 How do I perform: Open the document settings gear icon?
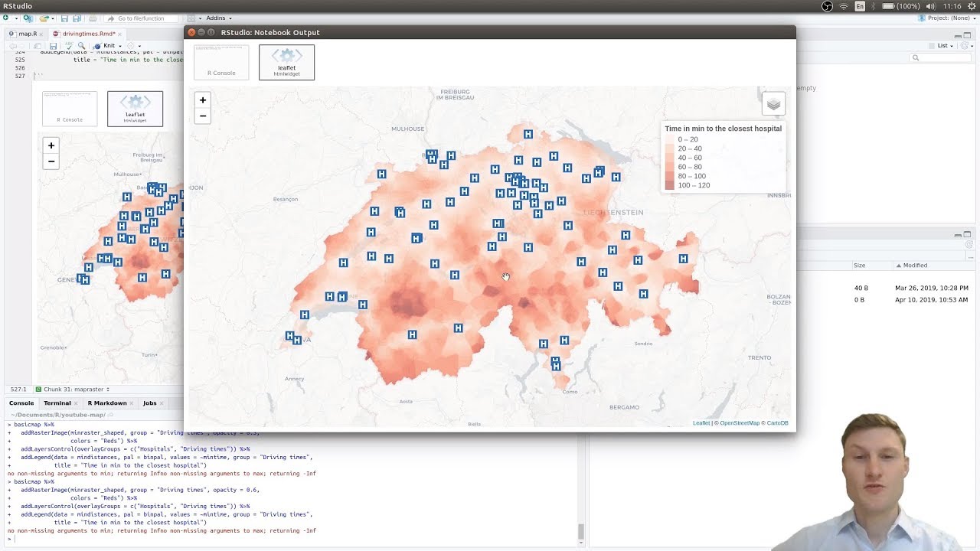(x=130, y=46)
